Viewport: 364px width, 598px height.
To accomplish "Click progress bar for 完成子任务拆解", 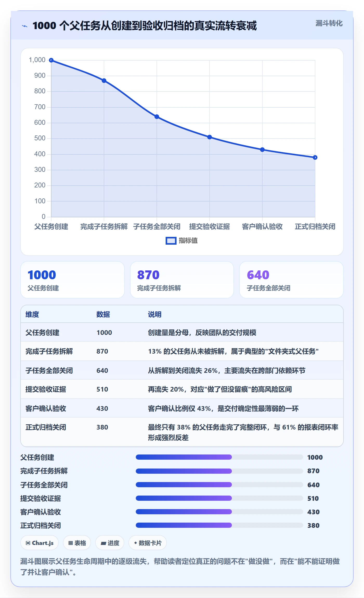I will [x=219, y=471].
